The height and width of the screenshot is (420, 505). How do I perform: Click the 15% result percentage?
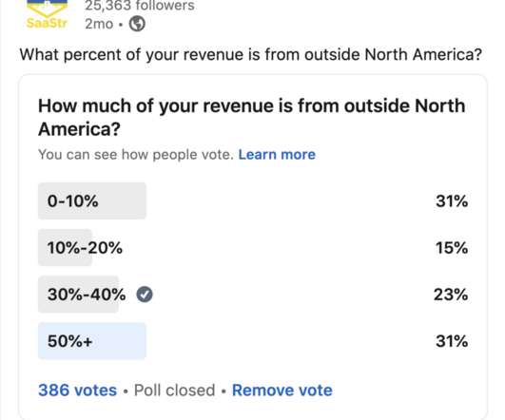click(x=452, y=248)
